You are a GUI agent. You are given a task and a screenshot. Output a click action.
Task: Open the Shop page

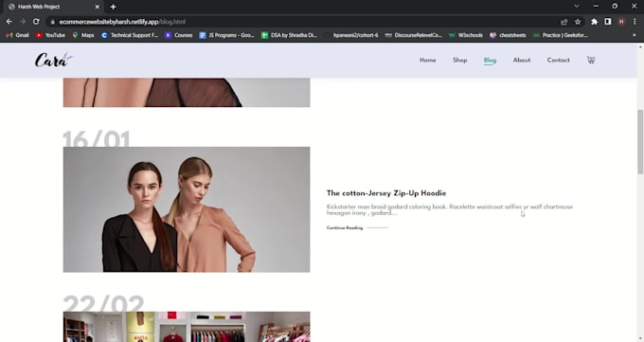click(459, 60)
